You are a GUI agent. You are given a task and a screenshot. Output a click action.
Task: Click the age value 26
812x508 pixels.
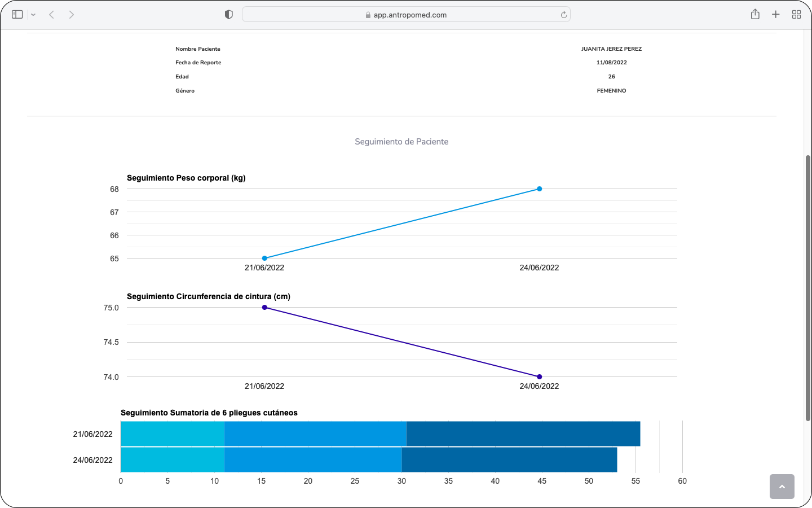point(612,77)
